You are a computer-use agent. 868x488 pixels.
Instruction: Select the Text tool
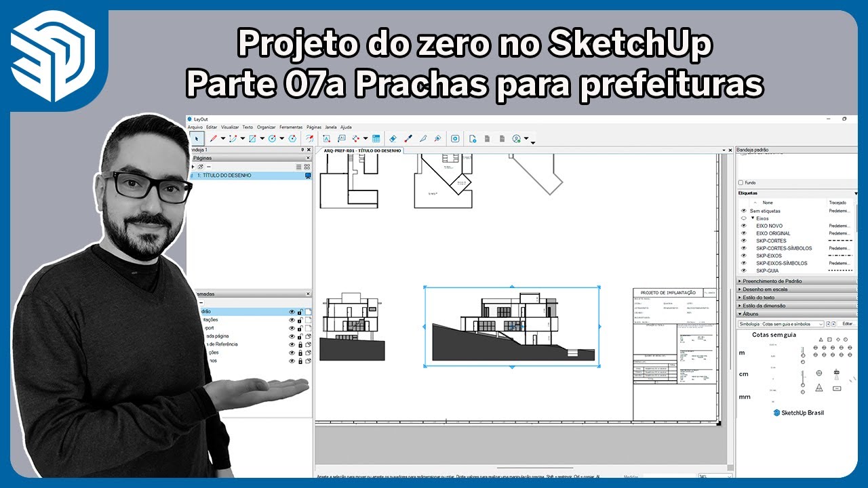tap(326, 138)
